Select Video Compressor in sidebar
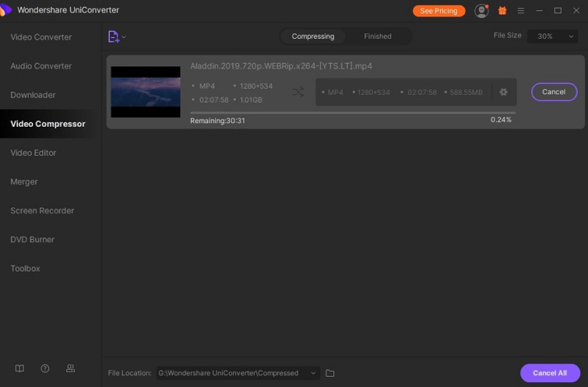 click(x=48, y=124)
